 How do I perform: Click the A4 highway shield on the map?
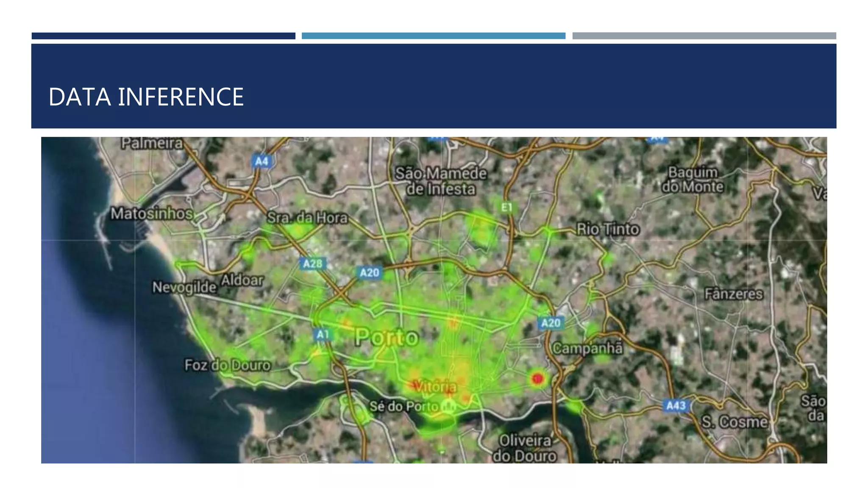click(262, 161)
